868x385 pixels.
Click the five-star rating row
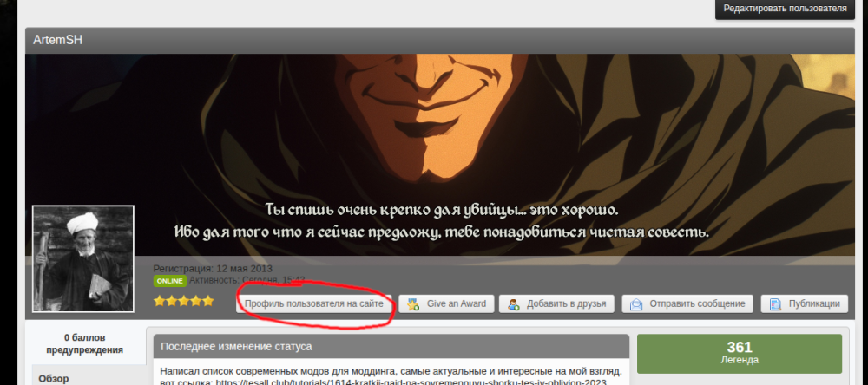[x=184, y=301]
